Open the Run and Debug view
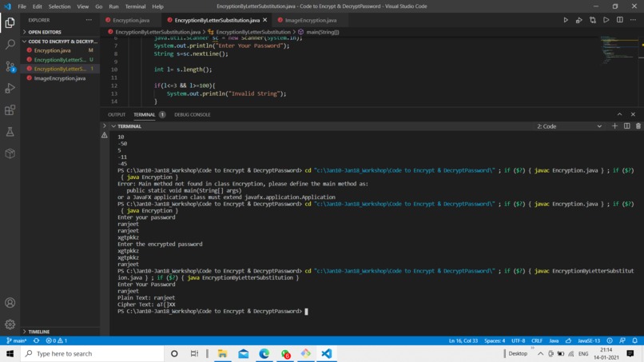Image resolution: width=644 pixels, height=362 pixels. (10, 88)
